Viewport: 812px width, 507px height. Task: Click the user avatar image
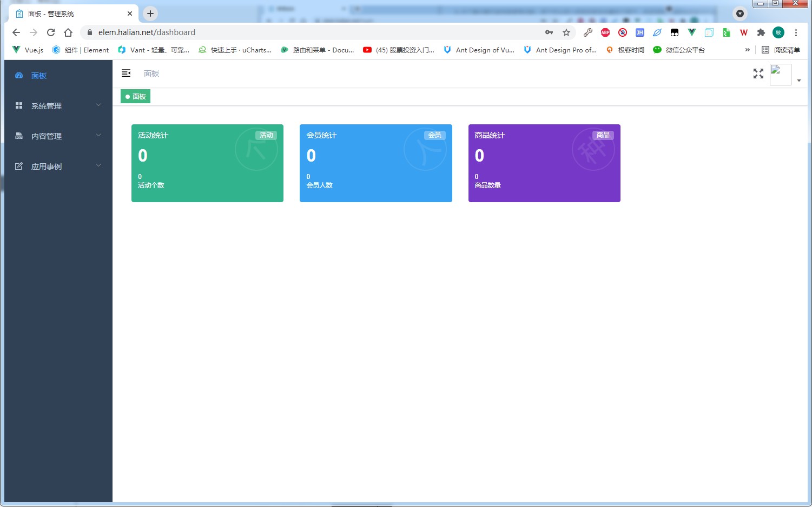pyautogui.click(x=780, y=75)
